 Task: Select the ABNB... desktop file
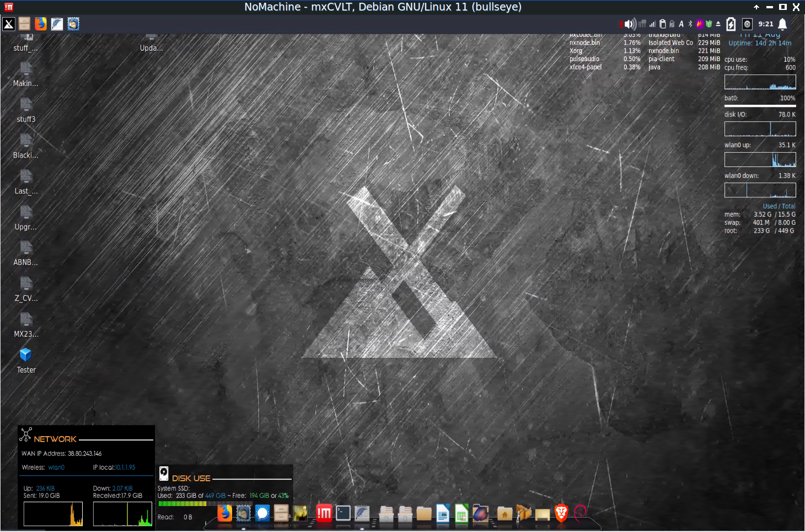pyautogui.click(x=26, y=253)
